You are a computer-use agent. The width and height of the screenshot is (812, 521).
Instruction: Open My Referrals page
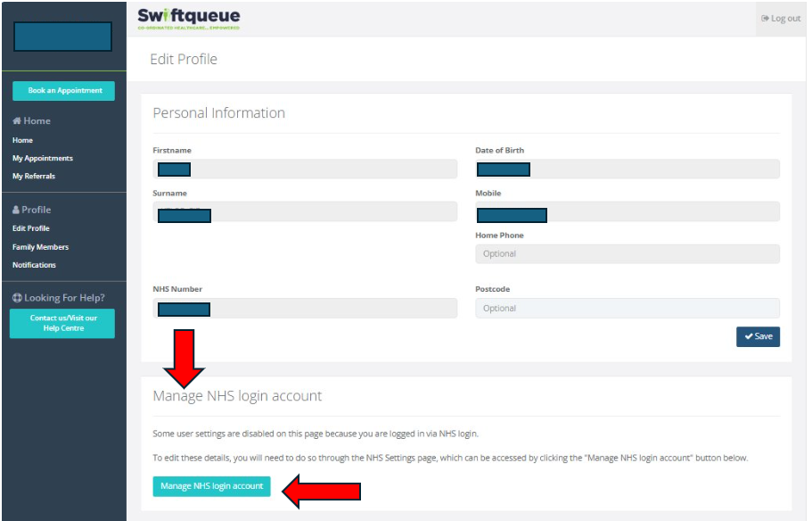34,176
